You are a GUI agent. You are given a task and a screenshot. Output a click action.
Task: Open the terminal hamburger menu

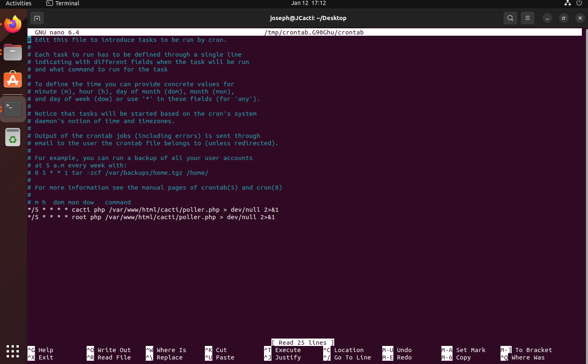coord(528,18)
